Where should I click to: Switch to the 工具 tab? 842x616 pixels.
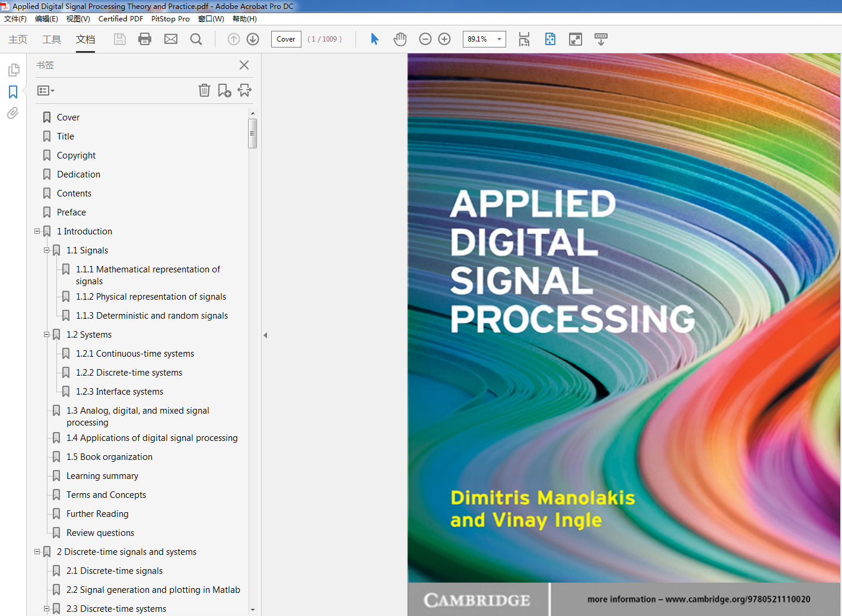point(51,39)
